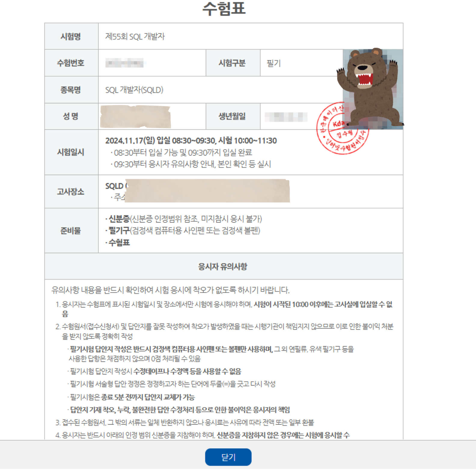The height and width of the screenshot is (472, 476).
Task: Select the 성 명 header cell
Action: (x=71, y=116)
